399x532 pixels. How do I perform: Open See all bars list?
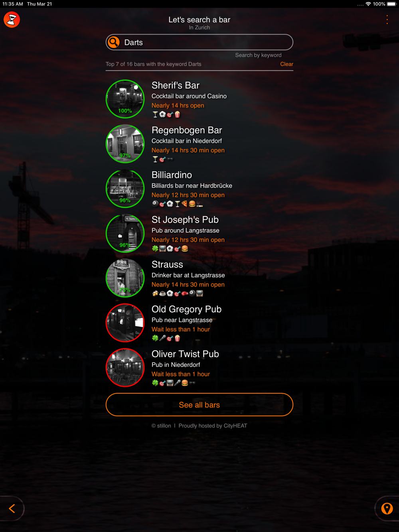click(199, 405)
